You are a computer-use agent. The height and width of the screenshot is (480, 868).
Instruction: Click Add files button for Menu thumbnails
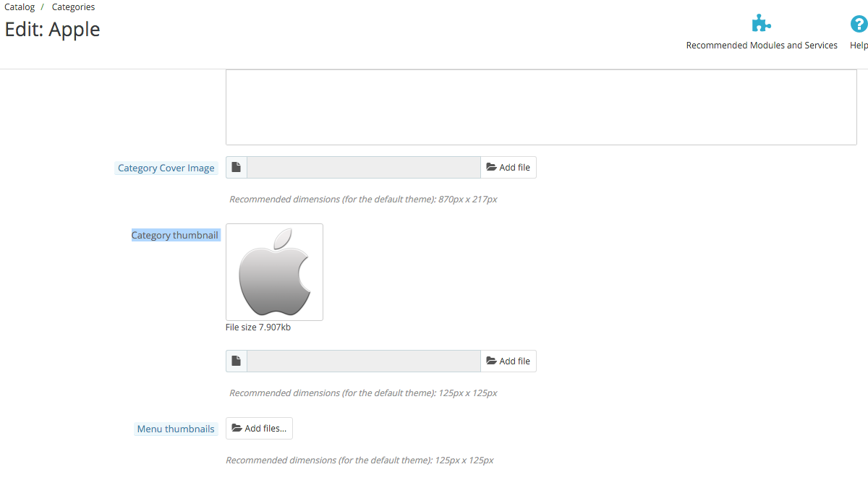tap(259, 428)
